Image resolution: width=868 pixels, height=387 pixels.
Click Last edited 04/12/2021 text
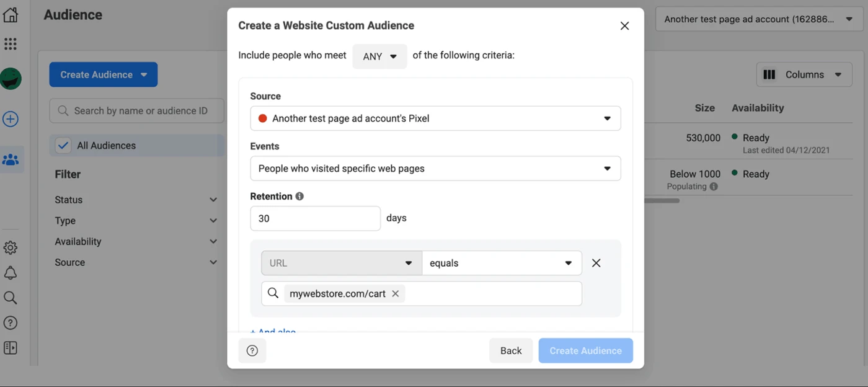(786, 150)
